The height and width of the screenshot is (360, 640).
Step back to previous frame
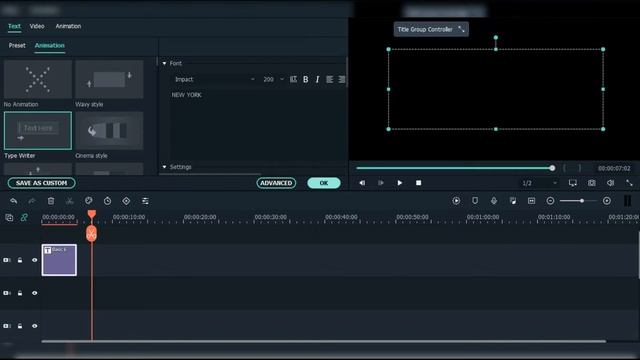pyautogui.click(x=362, y=183)
